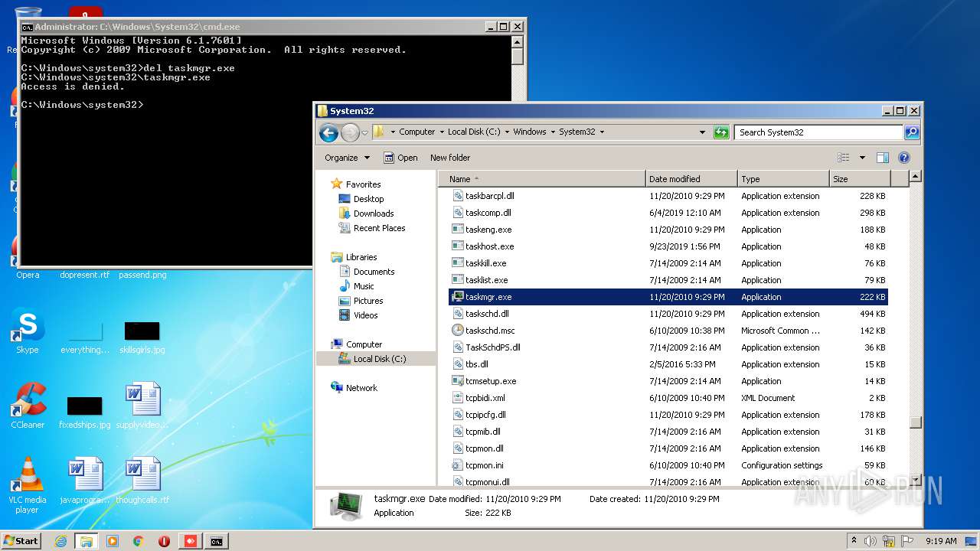Click the skillsgirls.jpg desktop file

tap(142, 337)
